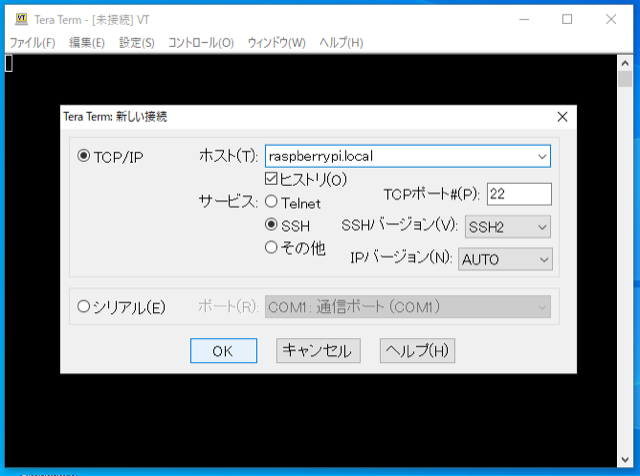The height and width of the screenshot is (476, 640).
Task: Open the IPバージョン(N) dropdown showing AUTO
Action: (x=505, y=259)
